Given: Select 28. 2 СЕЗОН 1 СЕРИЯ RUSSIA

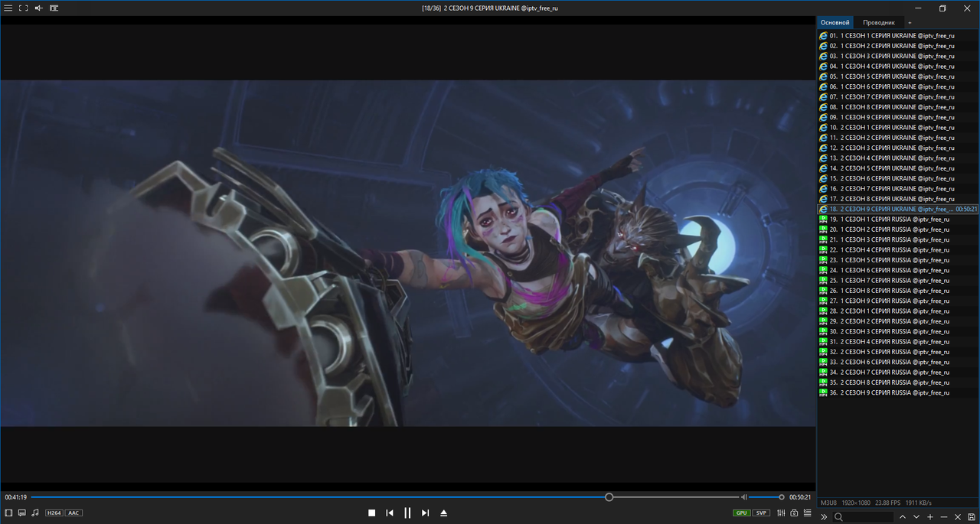Looking at the screenshot, I should 898,311.
